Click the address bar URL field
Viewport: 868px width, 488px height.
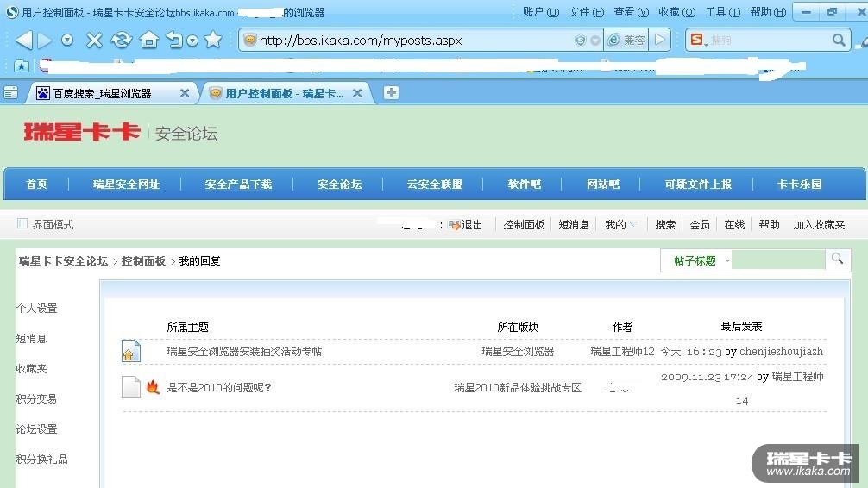click(x=410, y=41)
